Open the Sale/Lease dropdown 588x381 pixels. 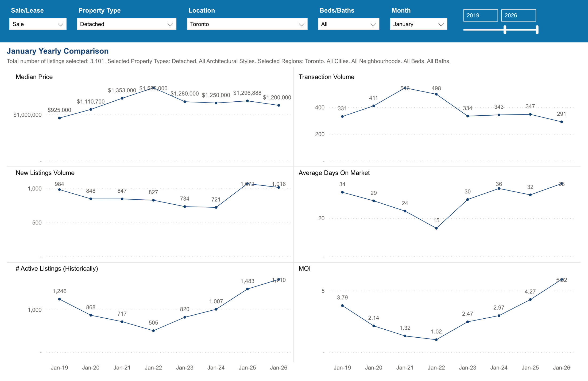[x=38, y=24]
